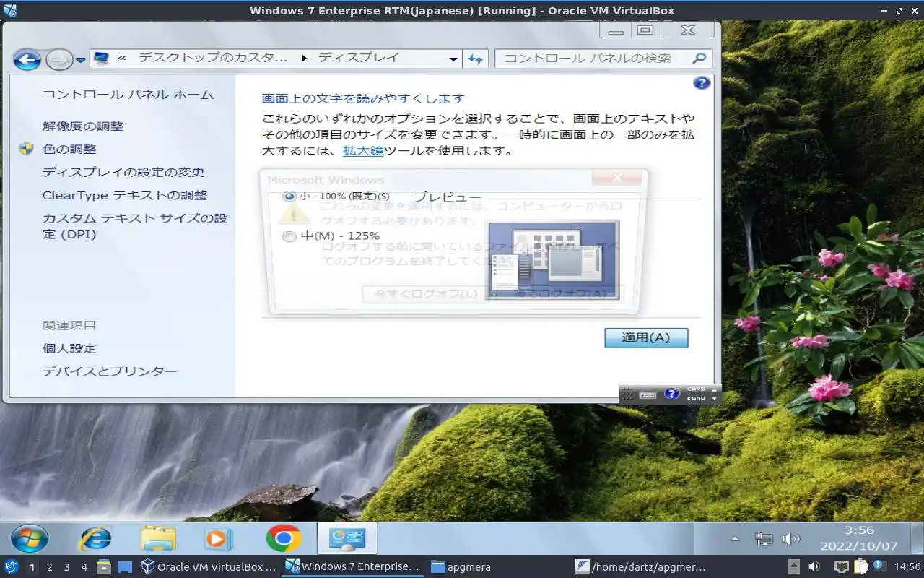Refresh the Display control panel page
Image resolution: width=924 pixels, height=578 pixels.
point(475,59)
